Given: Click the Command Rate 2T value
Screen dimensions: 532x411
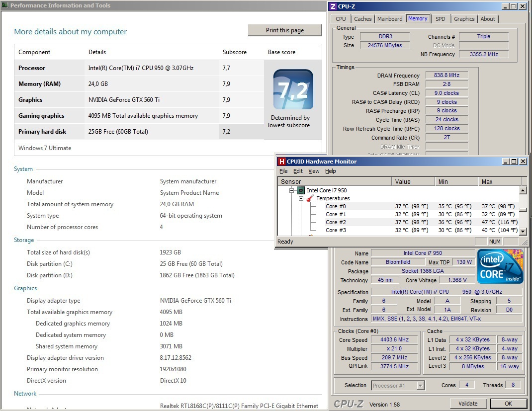Looking at the screenshot, I should pyautogui.click(x=446, y=137).
